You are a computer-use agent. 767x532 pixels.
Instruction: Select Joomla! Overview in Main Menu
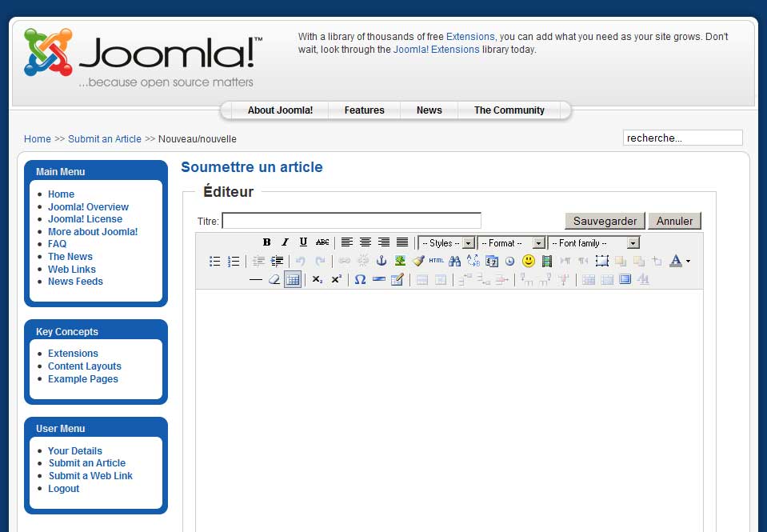tap(88, 206)
